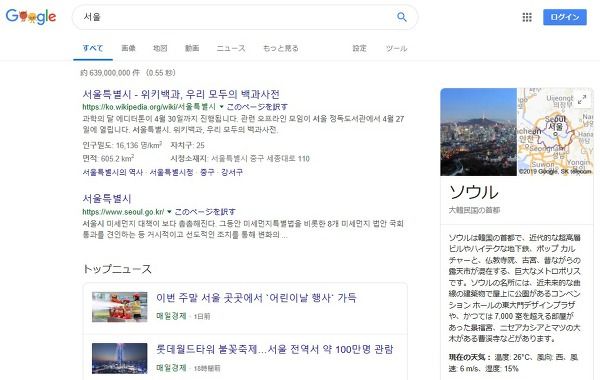Click the result count 約 639,000,000 件

click(110, 73)
